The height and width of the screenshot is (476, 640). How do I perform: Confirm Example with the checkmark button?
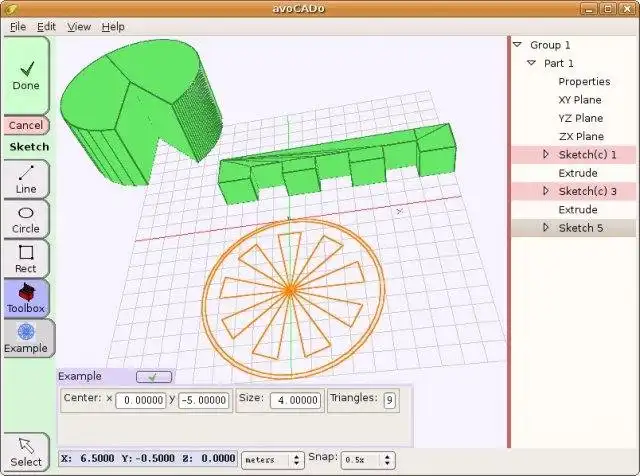(x=154, y=377)
